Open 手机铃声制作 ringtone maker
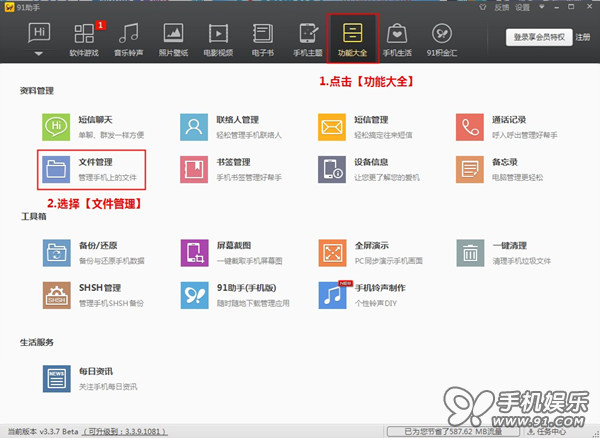The height and width of the screenshot is (438, 600). tap(333, 295)
